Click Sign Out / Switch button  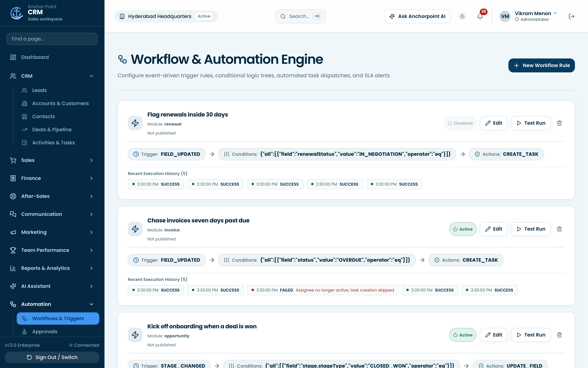coord(52,357)
